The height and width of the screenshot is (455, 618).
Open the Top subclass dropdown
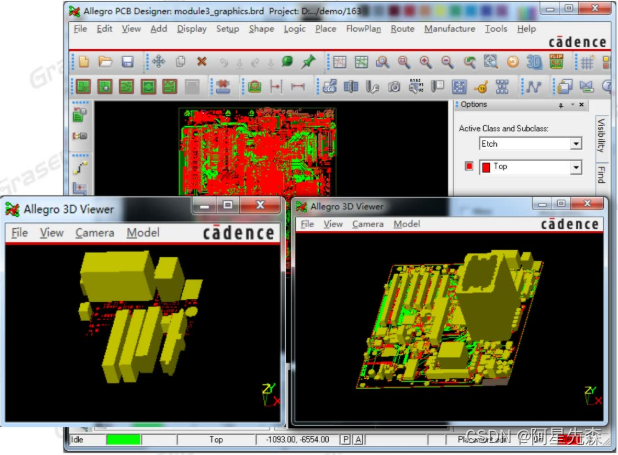575,167
